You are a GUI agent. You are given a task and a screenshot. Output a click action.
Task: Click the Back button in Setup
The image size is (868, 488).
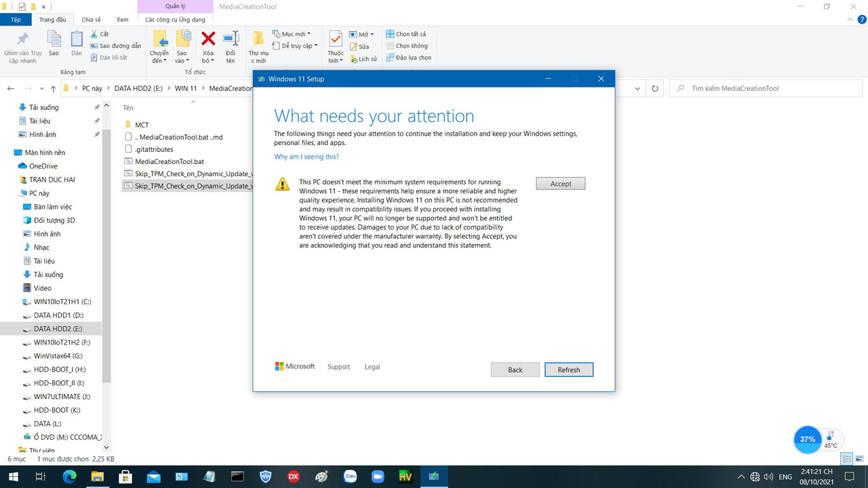click(515, 369)
